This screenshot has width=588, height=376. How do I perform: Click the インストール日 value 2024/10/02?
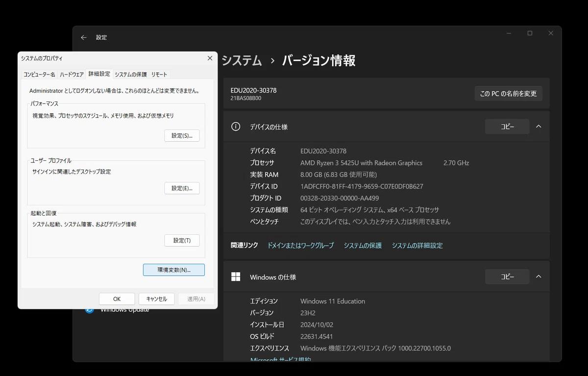[317, 325]
